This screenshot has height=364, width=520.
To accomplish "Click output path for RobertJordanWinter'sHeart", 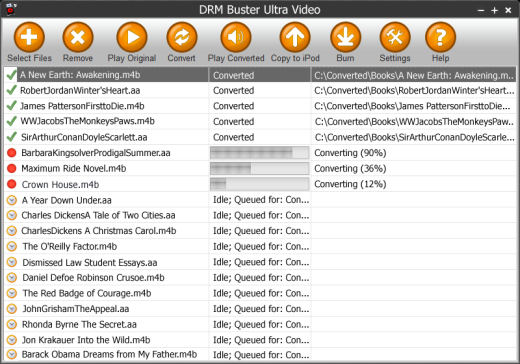I will 414,90.
